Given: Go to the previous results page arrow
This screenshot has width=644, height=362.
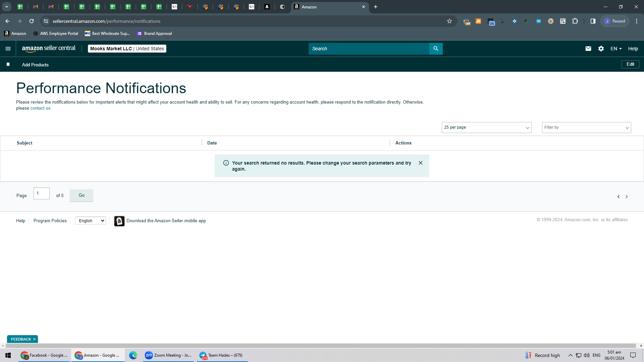Looking at the screenshot, I should click(x=618, y=197).
